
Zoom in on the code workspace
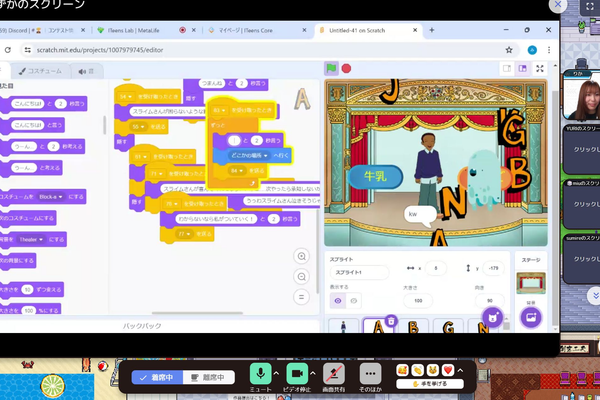(302, 256)
